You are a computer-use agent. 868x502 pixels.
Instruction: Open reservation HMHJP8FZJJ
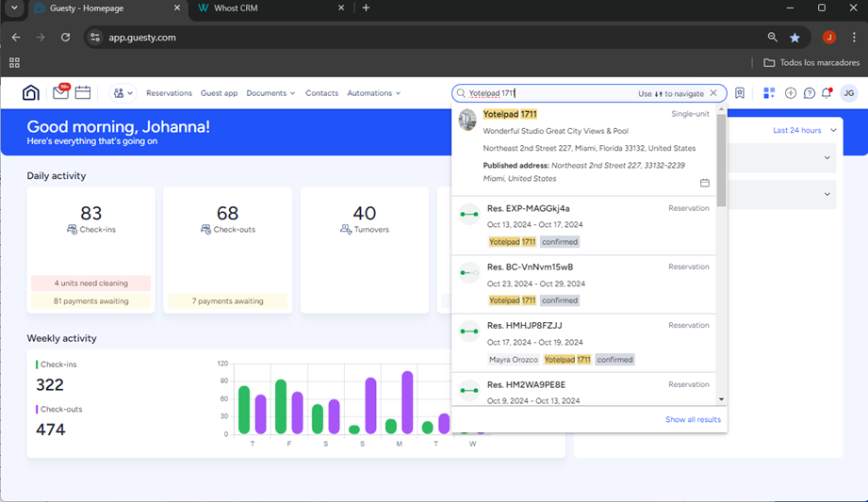(x=584, y=343)
